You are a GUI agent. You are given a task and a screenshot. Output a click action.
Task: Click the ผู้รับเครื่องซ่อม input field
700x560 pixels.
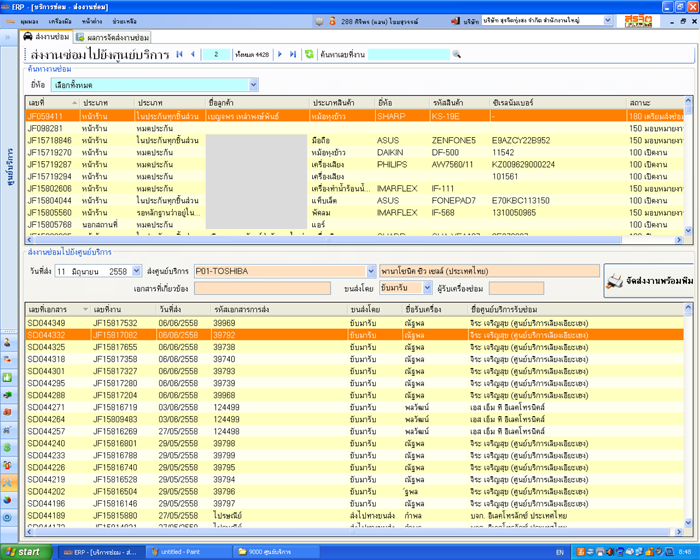517,288
